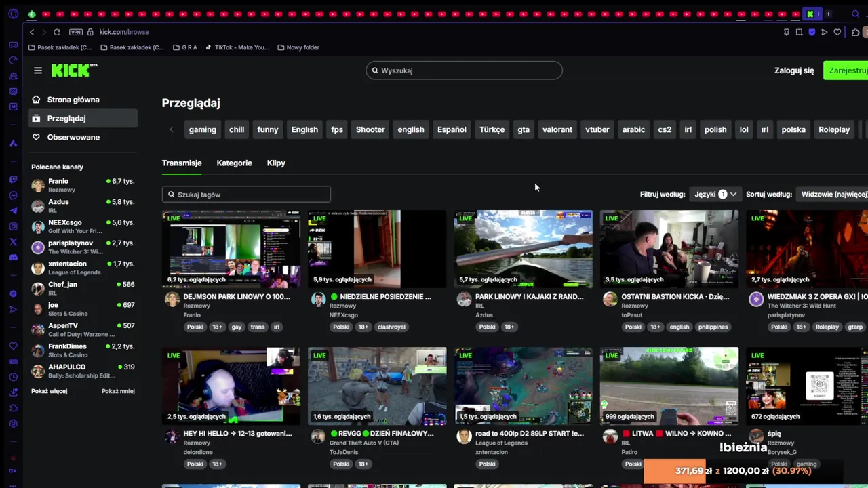
Task: Open DEJMSON PARK LINOWY stream thumbnail
Action: tap(231, 249)
